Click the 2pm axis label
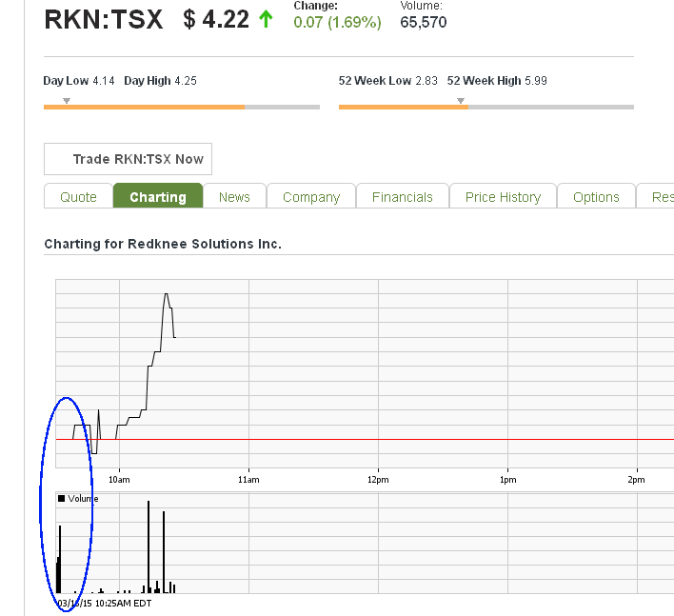 click(636, 480)
